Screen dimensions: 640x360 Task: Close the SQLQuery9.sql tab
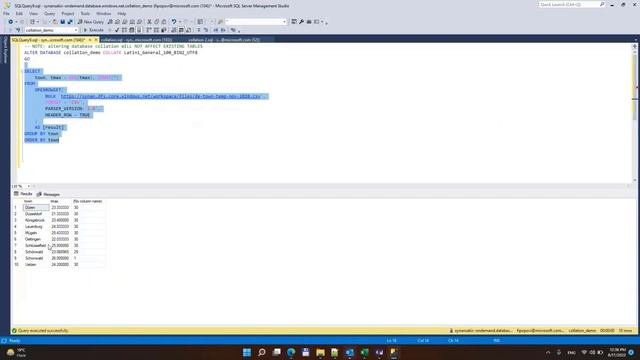[96, 40]
